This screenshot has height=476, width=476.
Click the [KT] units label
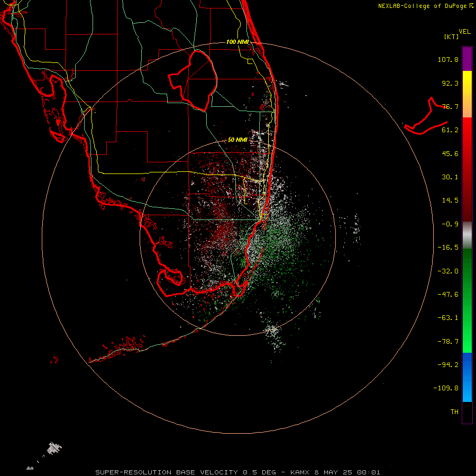tap(452, 36)
